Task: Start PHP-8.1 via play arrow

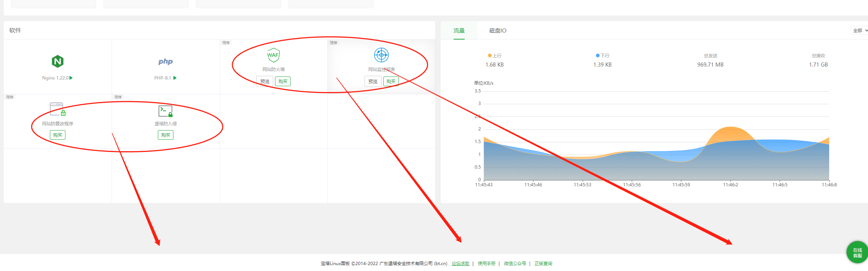Action: click(x=175, y=78)
